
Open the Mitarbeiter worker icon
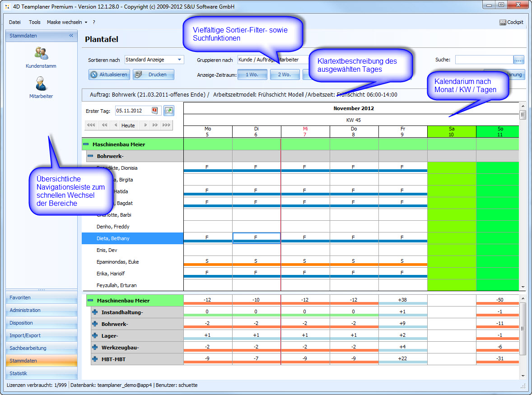point(41,84)
